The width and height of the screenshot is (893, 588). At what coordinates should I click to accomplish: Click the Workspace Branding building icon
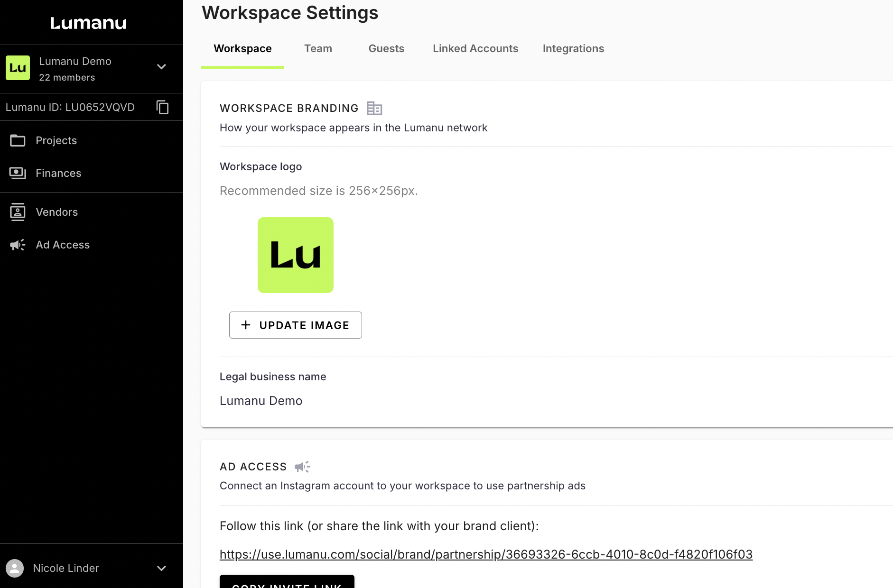374,108
